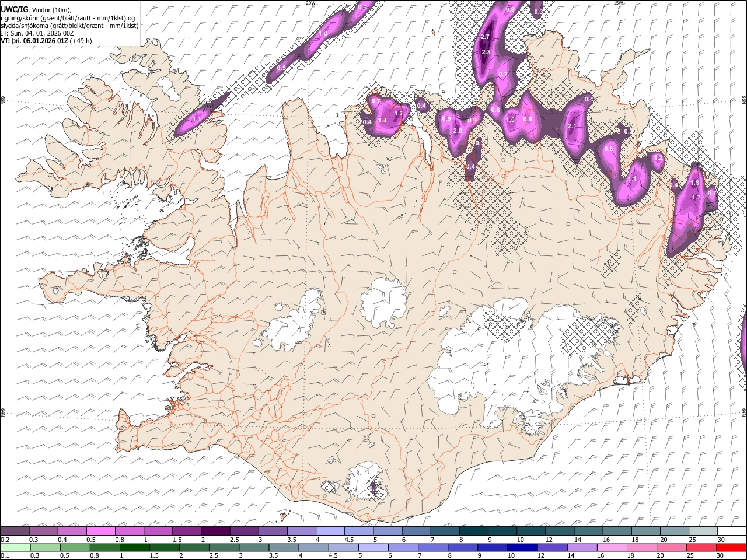
Task: Click the '30' label under the red swatch
Action: [720, 555]
